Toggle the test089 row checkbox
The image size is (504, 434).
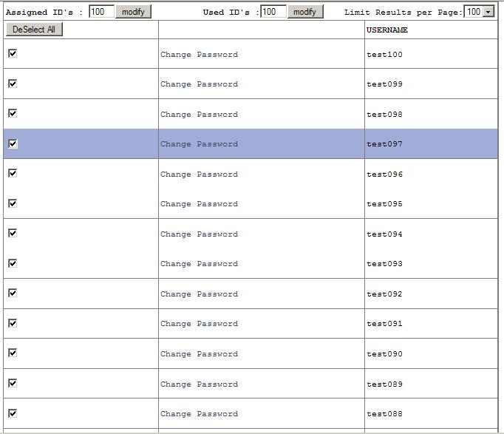[x=13, y=383]
